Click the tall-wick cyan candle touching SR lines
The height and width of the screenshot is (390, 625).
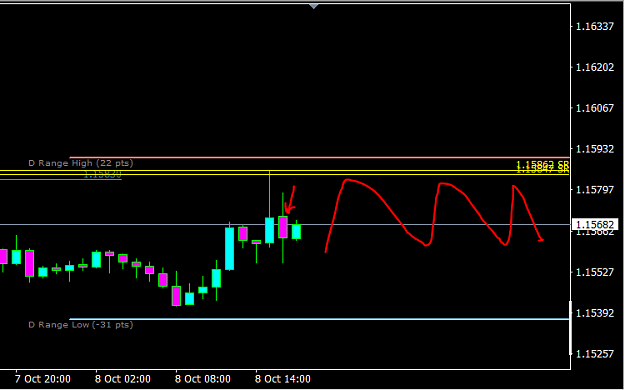pos(269,230)
